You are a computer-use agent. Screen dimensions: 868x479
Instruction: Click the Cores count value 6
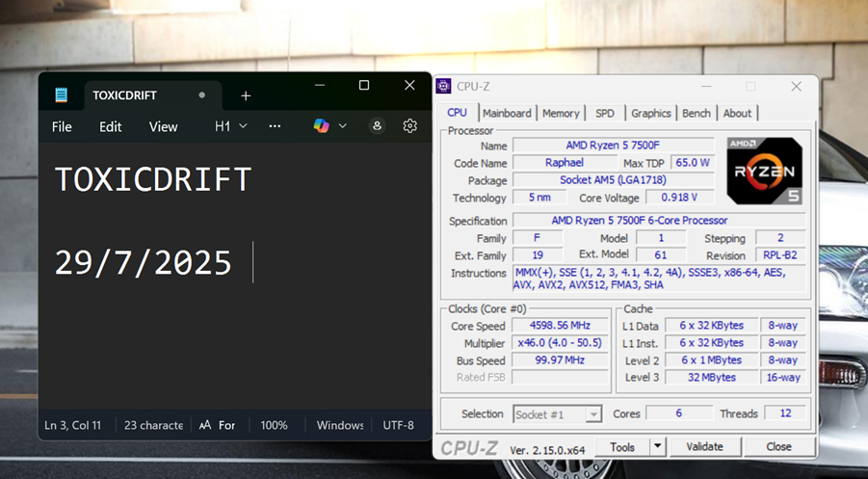click(x=678, y=413)
